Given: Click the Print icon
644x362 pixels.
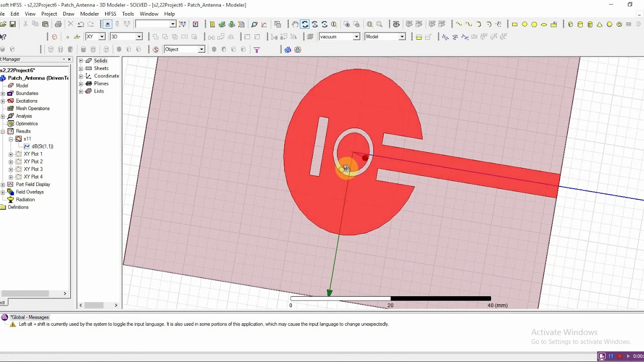Looking at the screenshot, I should [58, 24].
